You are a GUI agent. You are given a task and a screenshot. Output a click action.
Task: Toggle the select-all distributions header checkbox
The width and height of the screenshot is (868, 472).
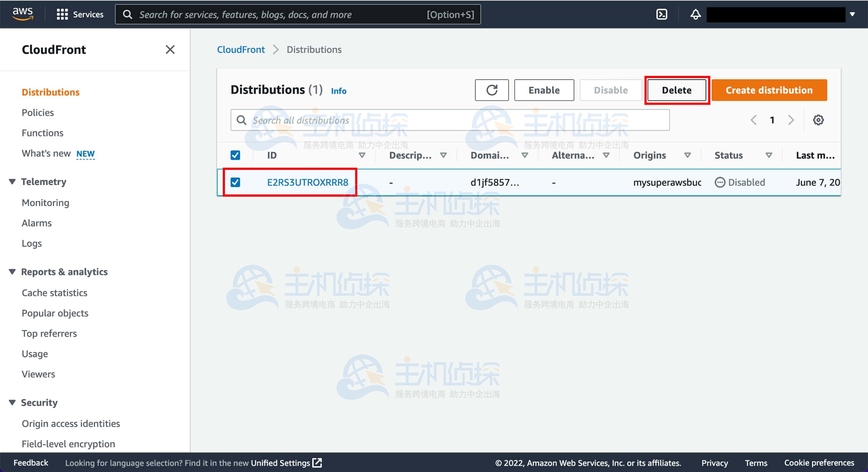coord(235,155)
